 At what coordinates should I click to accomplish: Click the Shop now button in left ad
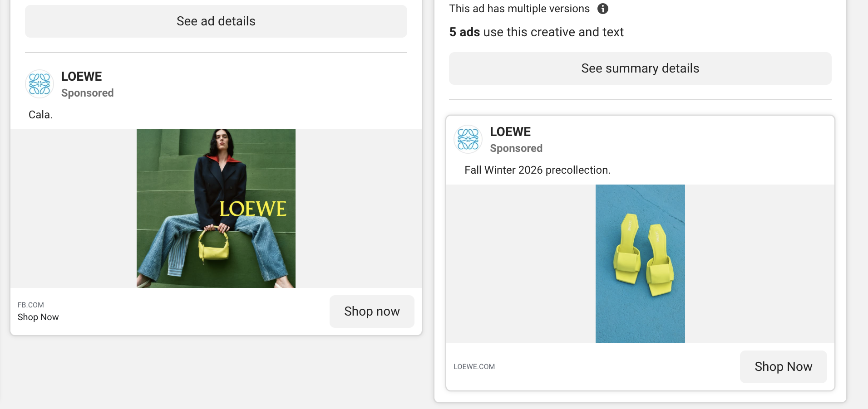372,312
